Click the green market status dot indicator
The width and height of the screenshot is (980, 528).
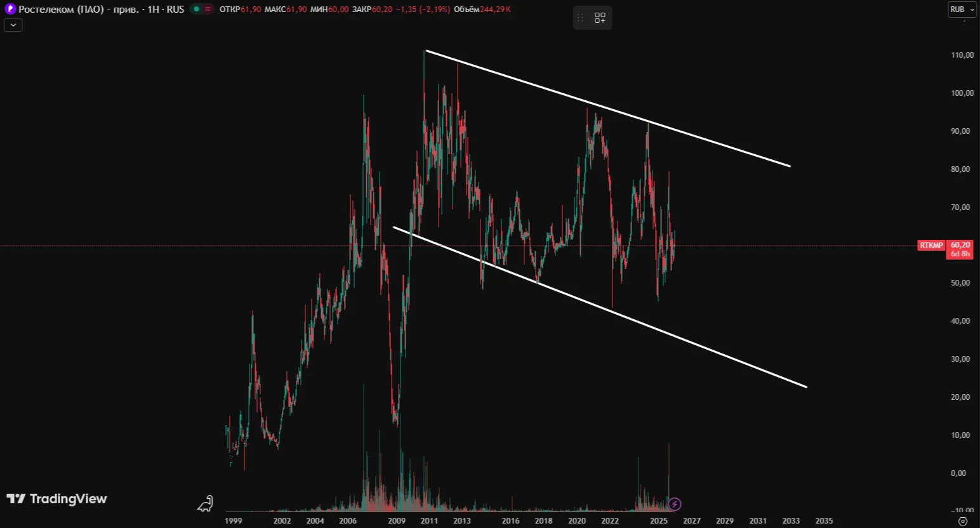tap(197, 9)
